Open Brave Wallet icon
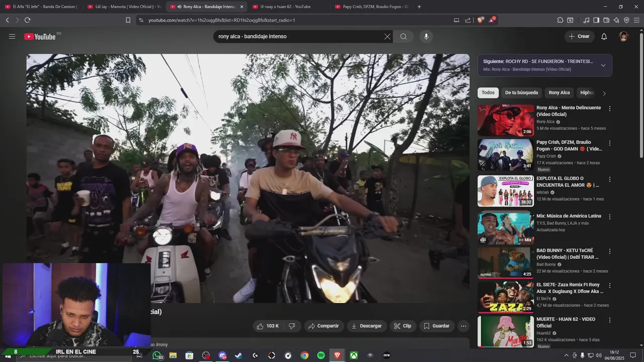The image size is (644, 362). (x=606, y=20)
